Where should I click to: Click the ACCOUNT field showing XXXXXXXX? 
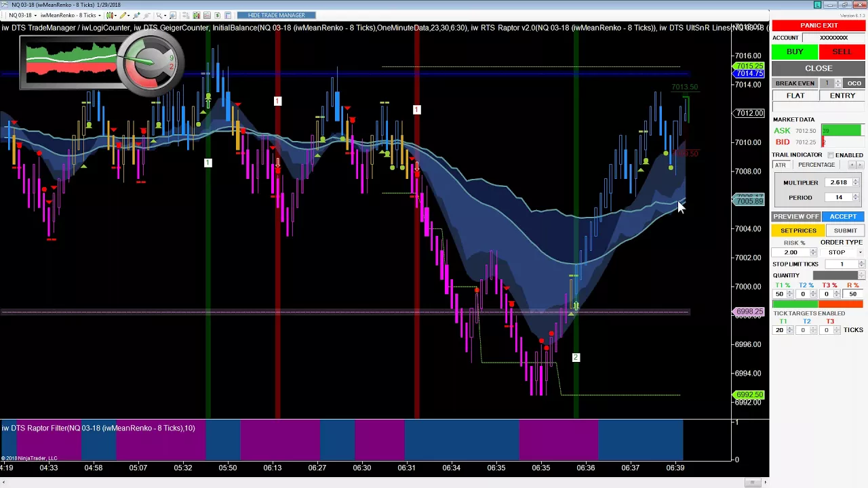833,38
